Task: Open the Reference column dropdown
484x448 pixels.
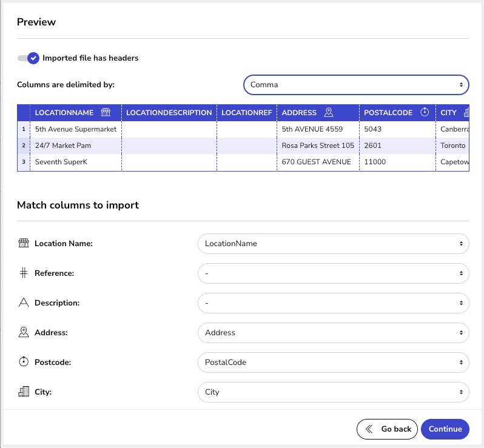Action: pyautogui.click(x=334, y=273)
